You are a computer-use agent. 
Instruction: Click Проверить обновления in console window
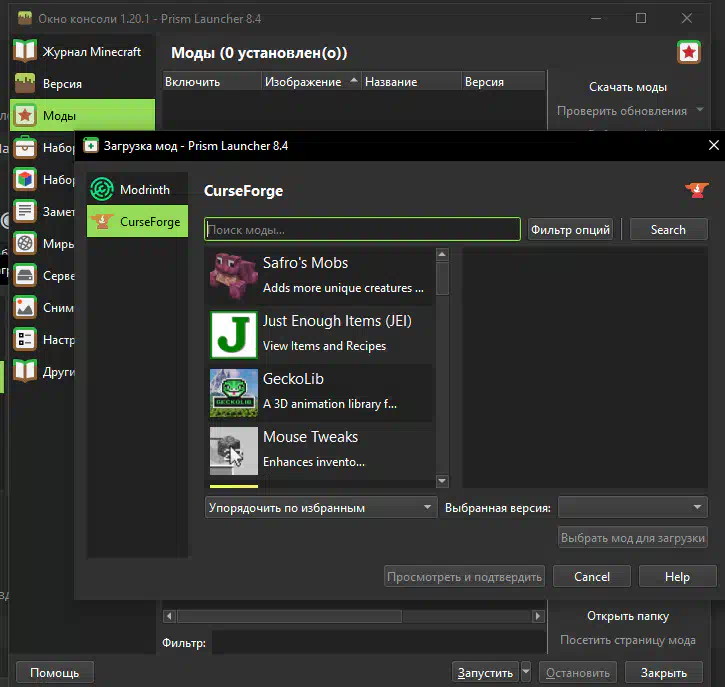[x=621, y=111]
